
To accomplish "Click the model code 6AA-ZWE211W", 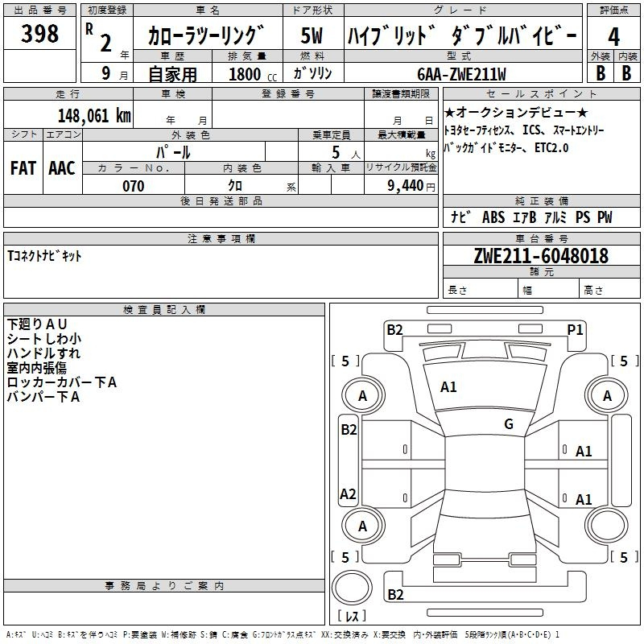I will click(x=461, y=74).
